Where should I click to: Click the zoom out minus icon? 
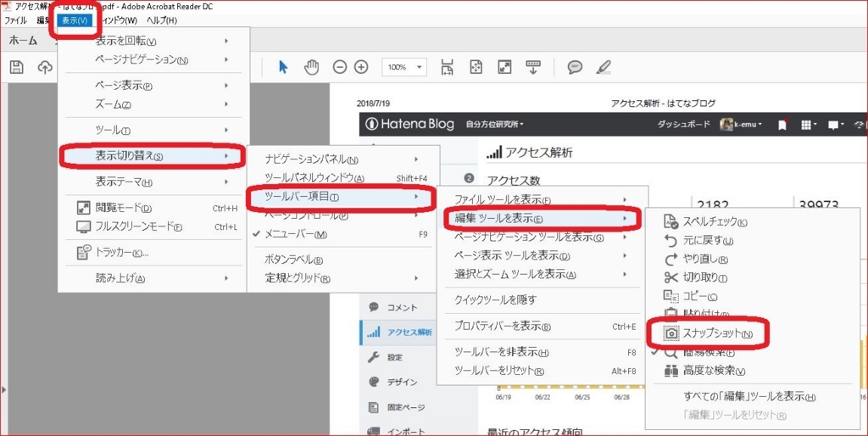tap(339, 68)
